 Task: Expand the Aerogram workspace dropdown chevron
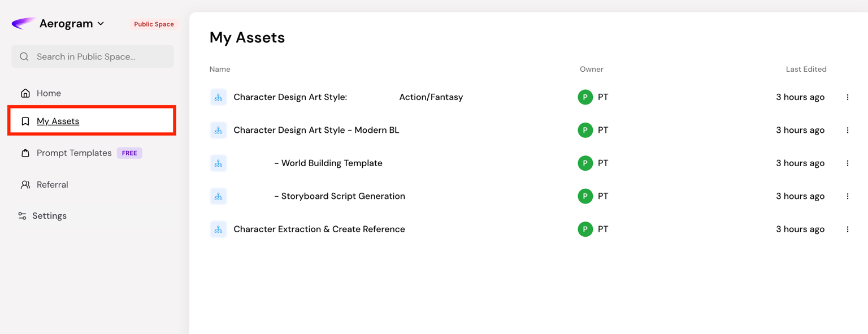(101, 24)
